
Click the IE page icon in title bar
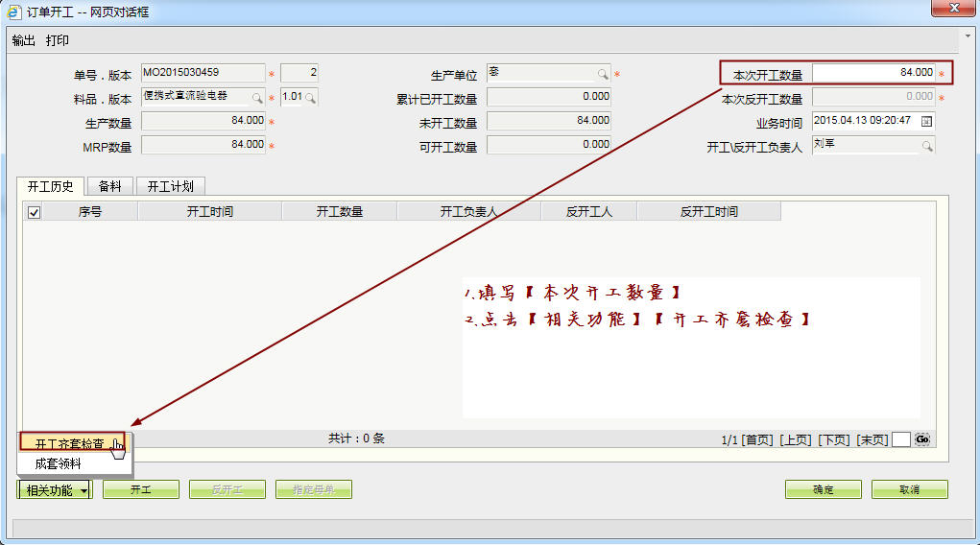pos(13,12)
